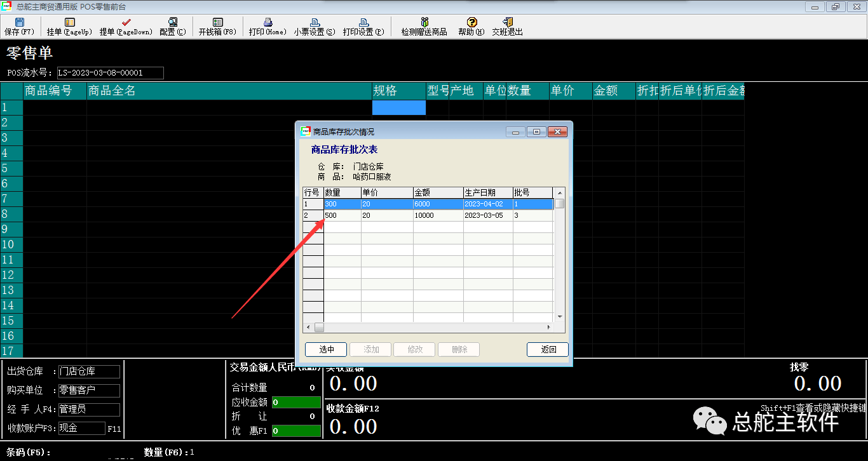Viewport: 868px width, 461px height.
Task: Click the highlighted 规格 cell in row 1
Action: (398, 107)
